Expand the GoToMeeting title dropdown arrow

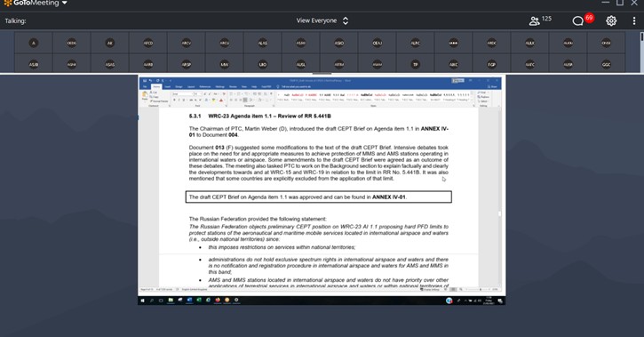(65, 4)
